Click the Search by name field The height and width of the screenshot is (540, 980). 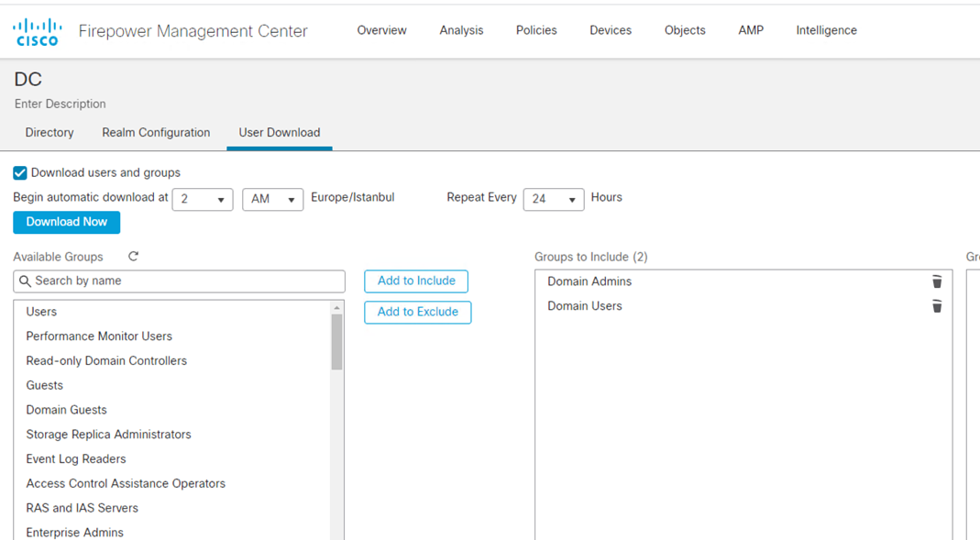(179, 281)
